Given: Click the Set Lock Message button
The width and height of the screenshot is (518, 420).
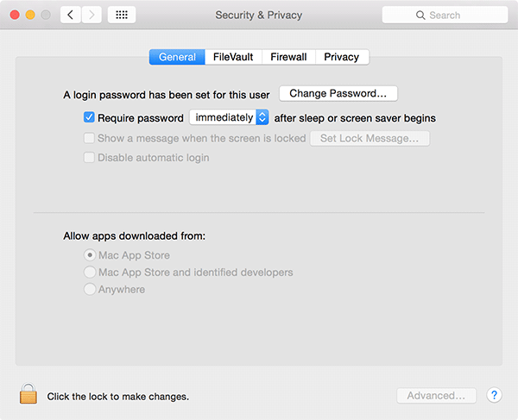Looking at the screenshot, I should [370, 138].
